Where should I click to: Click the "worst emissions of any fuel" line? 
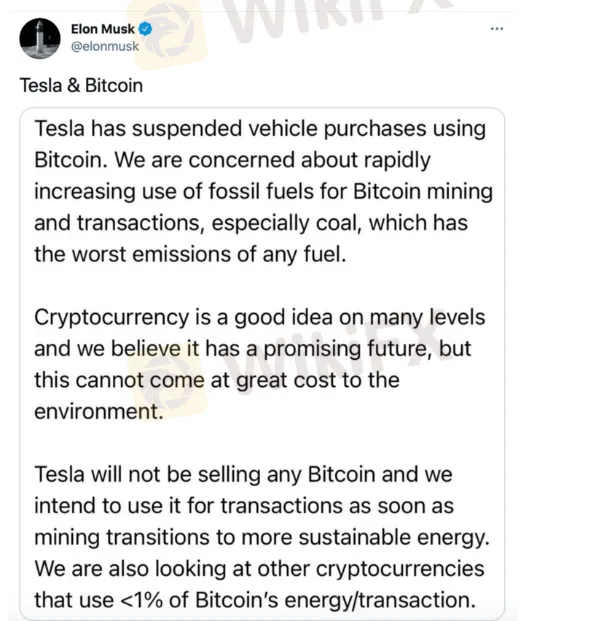190,254
